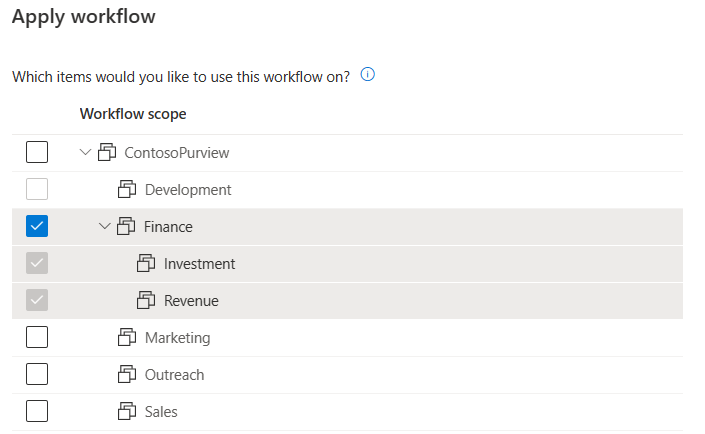Uncheck the Finance checkbox
The height and width of the screenshot is (434, 705).
click(x=37, y=226)
